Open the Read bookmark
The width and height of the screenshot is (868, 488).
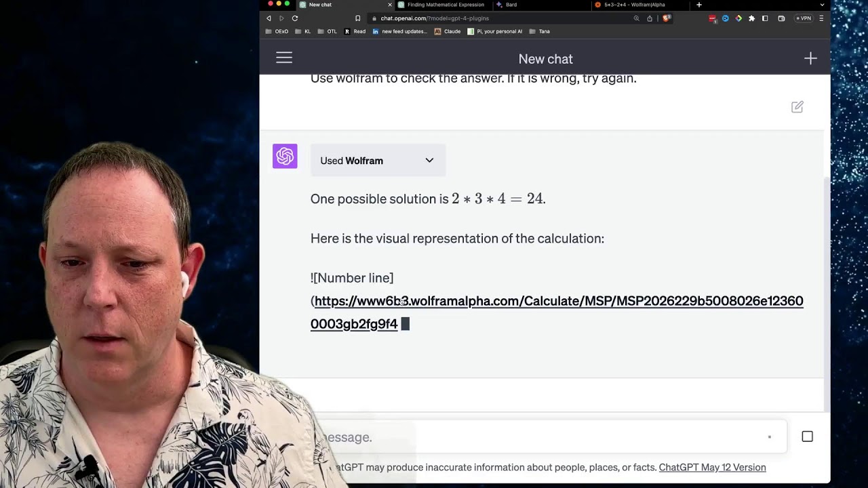tap(355, 31)
